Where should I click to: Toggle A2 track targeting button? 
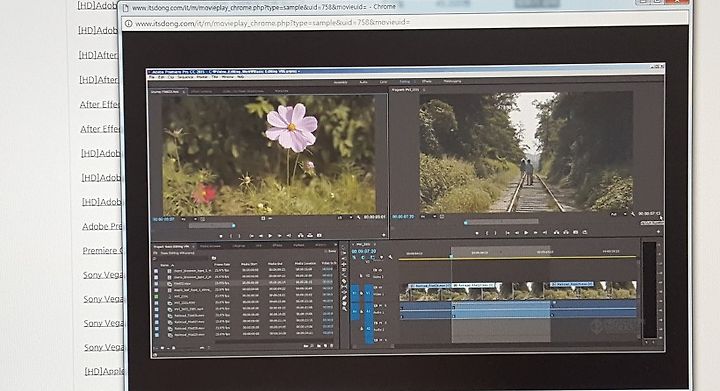(368, 329)
